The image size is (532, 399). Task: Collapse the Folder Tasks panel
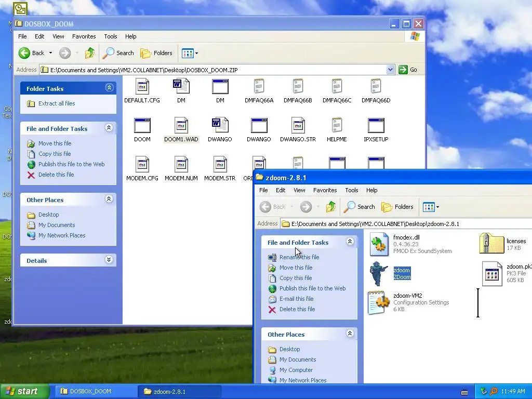coord(109,88)
